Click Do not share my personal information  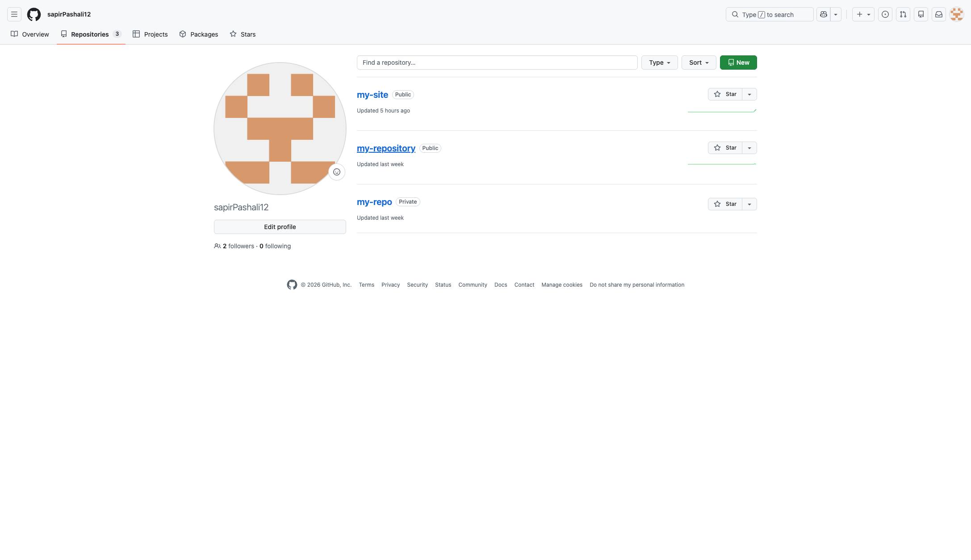point(637,285)
